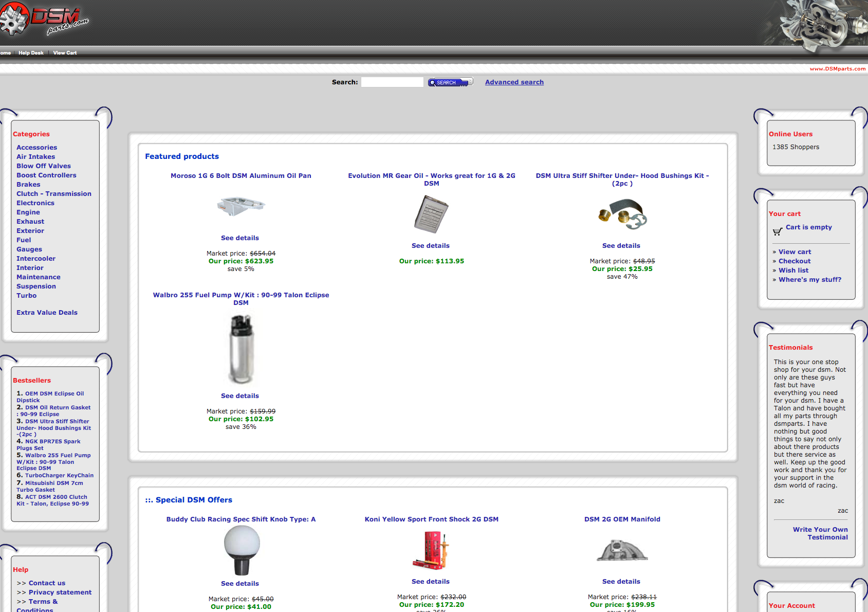Open Help Desk in top navigation
The image size is (868, 612).
pyautogui.click(x=31, y=53)
